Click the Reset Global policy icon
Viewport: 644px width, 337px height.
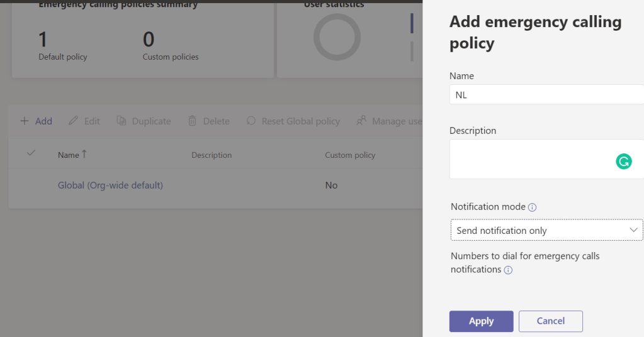[251, 121]
